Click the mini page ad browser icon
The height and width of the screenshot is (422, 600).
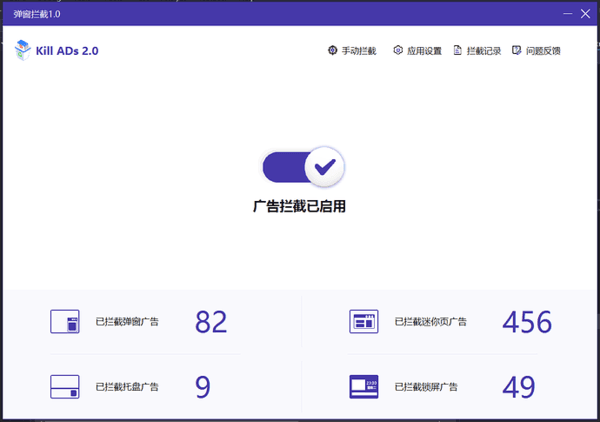click(x=363, y=322)
